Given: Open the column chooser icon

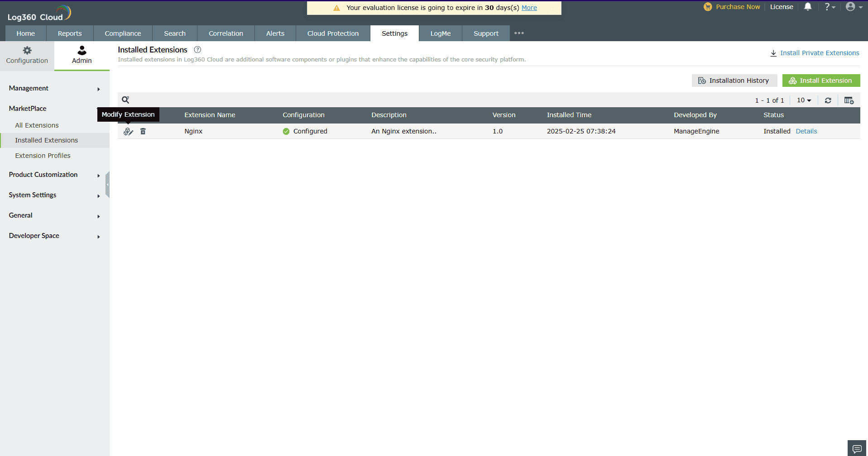Looking at the screenshot, I should point(849,100).
